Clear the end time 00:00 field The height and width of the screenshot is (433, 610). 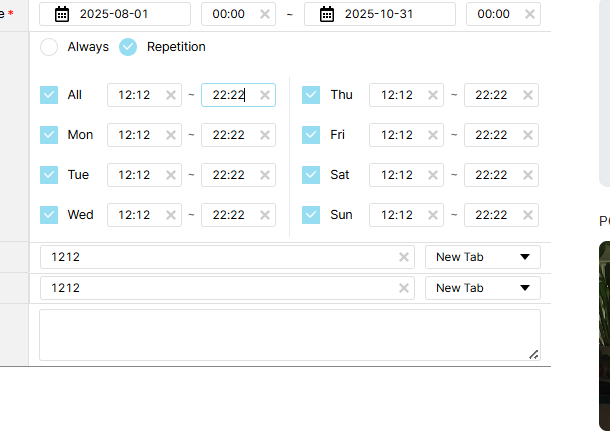coord(529,14)
